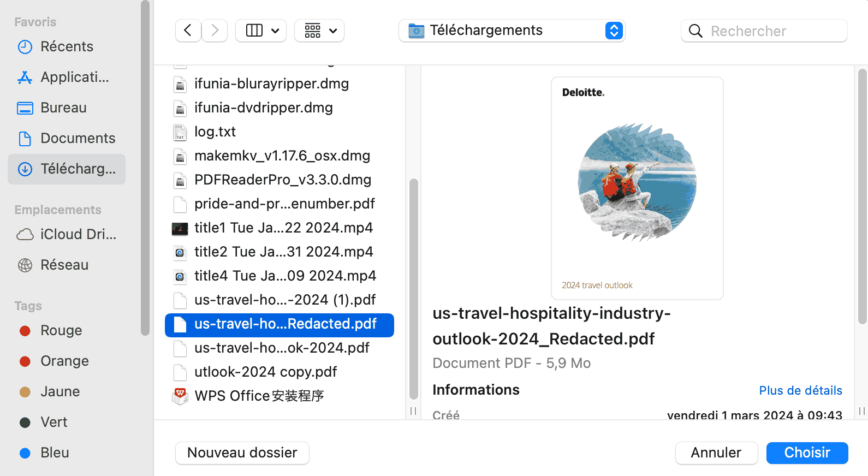The height and width of the screenshot is (476, 868).
Task: Click the file list vertical scrollbar
Action: [414, 289]
